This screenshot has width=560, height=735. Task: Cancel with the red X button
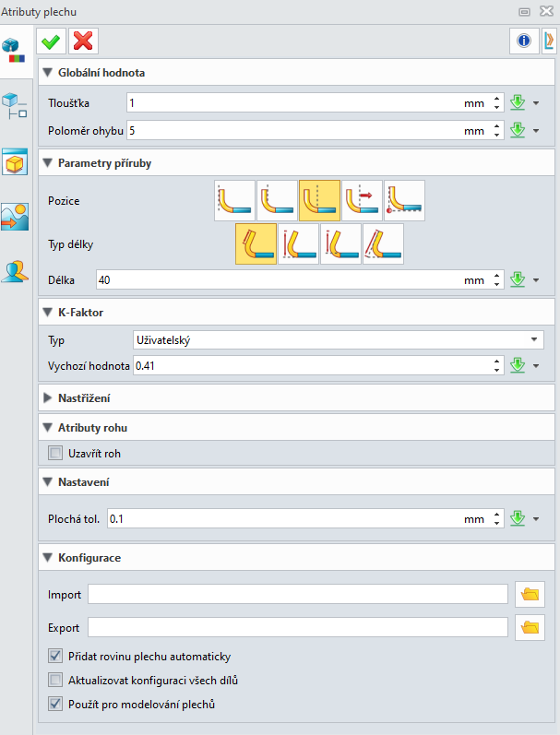click(83, 41)
